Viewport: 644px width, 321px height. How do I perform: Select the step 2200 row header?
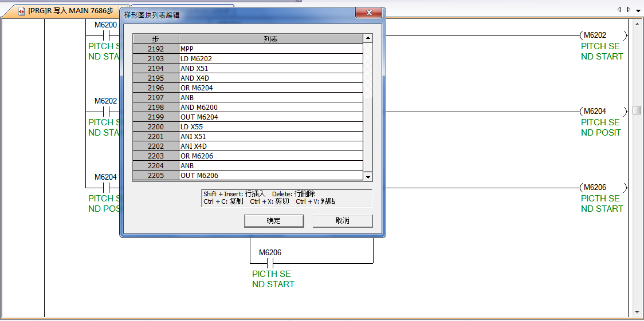coord(156,127)
